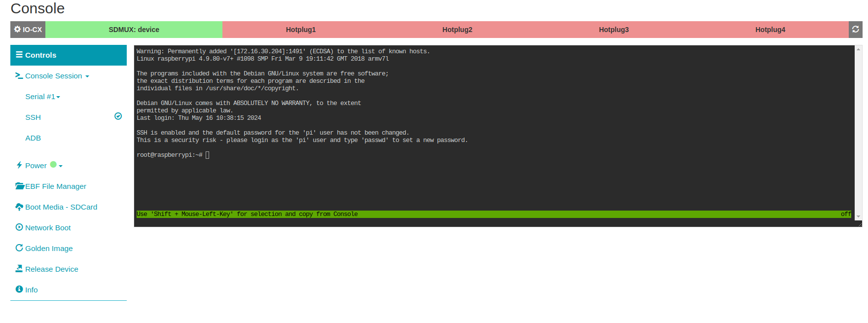868x323 pixels.
Task: Click 'off' in the green console hint bar
Action: 846,214
